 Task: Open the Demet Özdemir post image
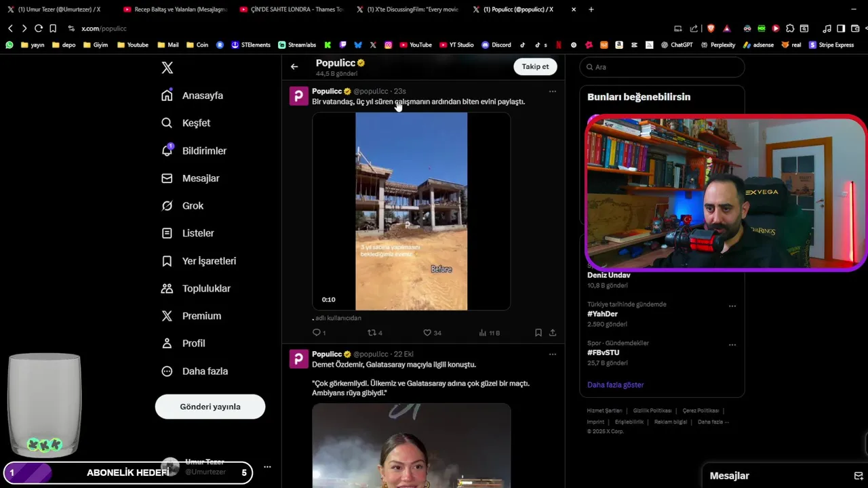tap(411, 445)
